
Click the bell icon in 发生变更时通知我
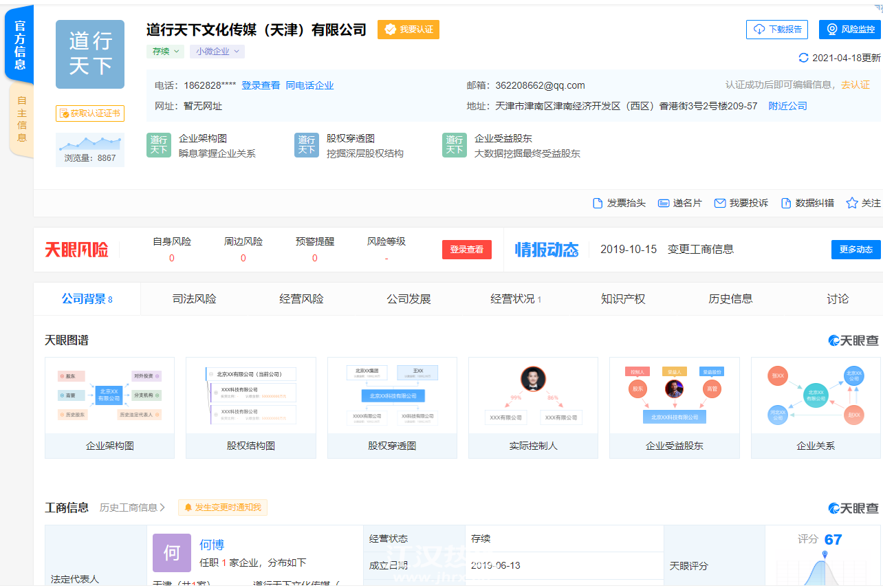point(188,508)
